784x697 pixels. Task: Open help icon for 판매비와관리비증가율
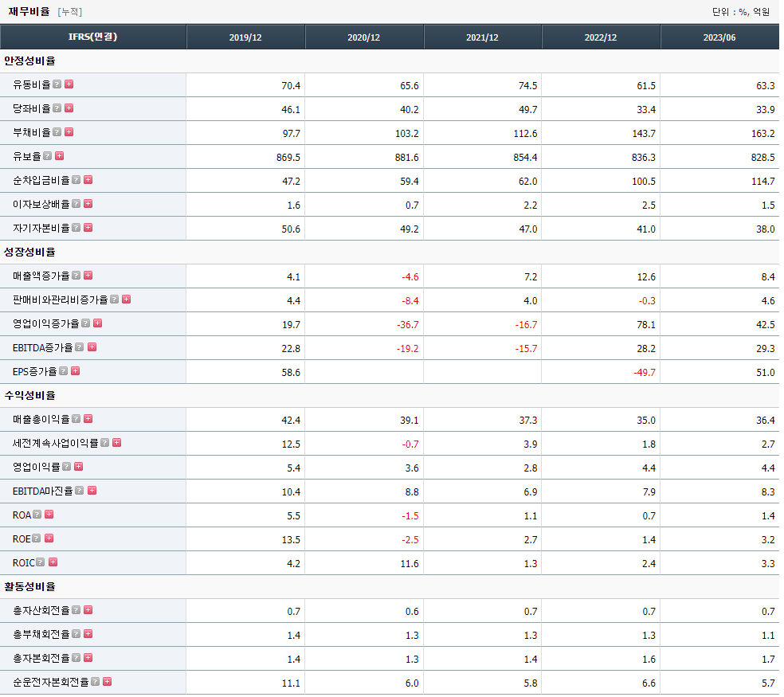coord(115,299)
